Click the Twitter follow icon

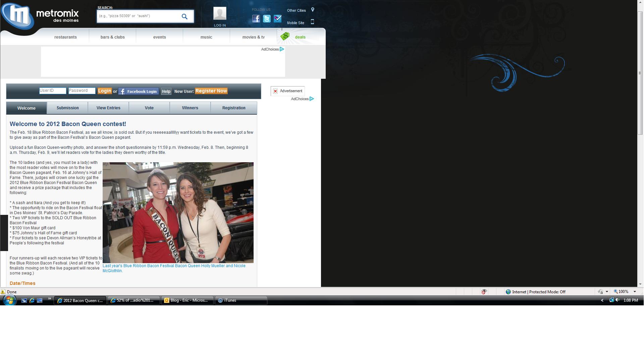tap(267, 19)
